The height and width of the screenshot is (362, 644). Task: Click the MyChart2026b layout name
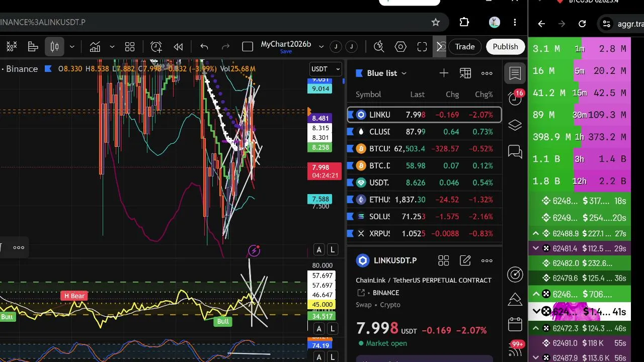point(286,44)
